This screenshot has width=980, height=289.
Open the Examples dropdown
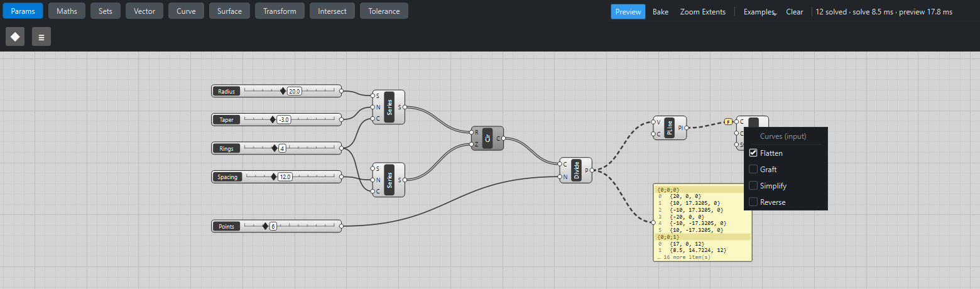(759, 11)
